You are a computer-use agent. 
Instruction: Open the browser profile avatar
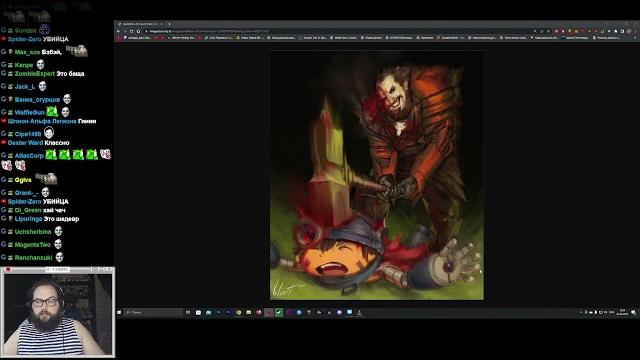629,31
